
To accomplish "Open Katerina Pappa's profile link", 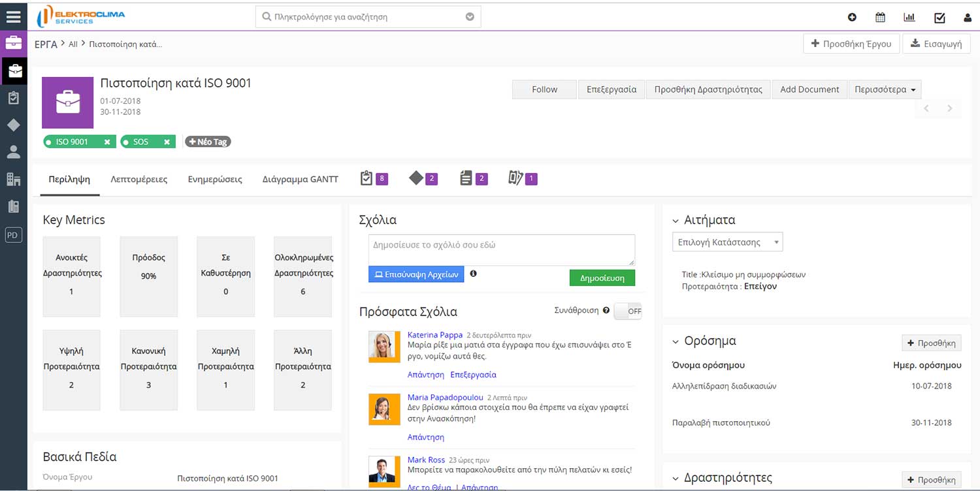I will pos(435,335).
